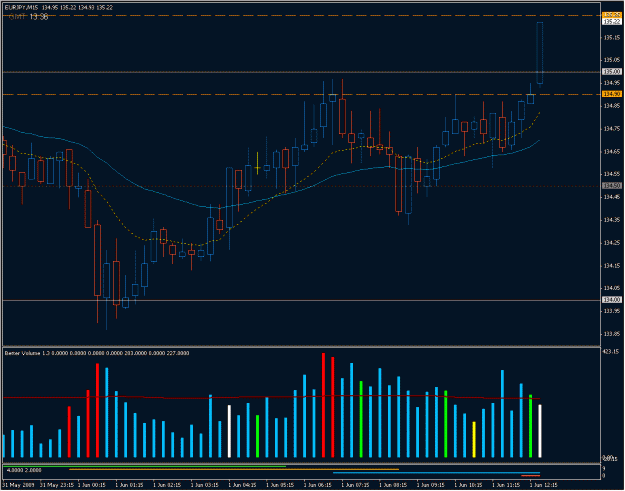Select the orange line in bottom indicator
Screen dimensions: 625x491
tap(234, 469)
